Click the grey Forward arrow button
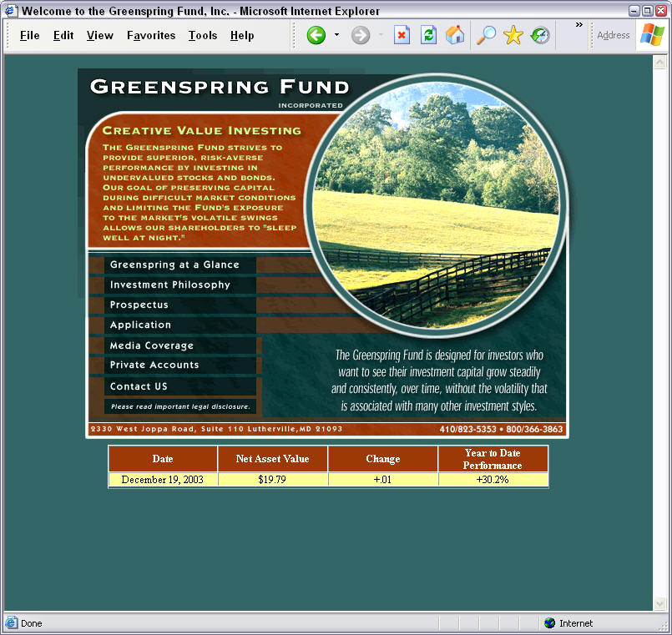Screen dimensions: 672x635 point(361,35)
